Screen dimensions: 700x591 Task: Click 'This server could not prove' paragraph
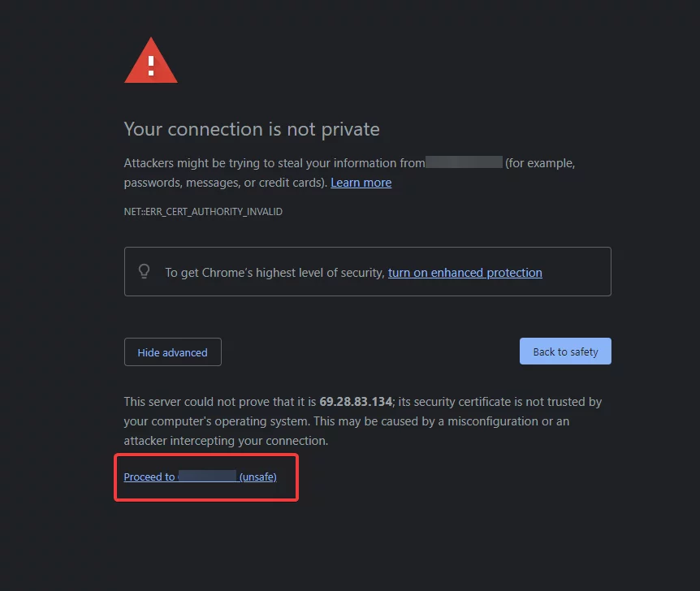[363, 421]
